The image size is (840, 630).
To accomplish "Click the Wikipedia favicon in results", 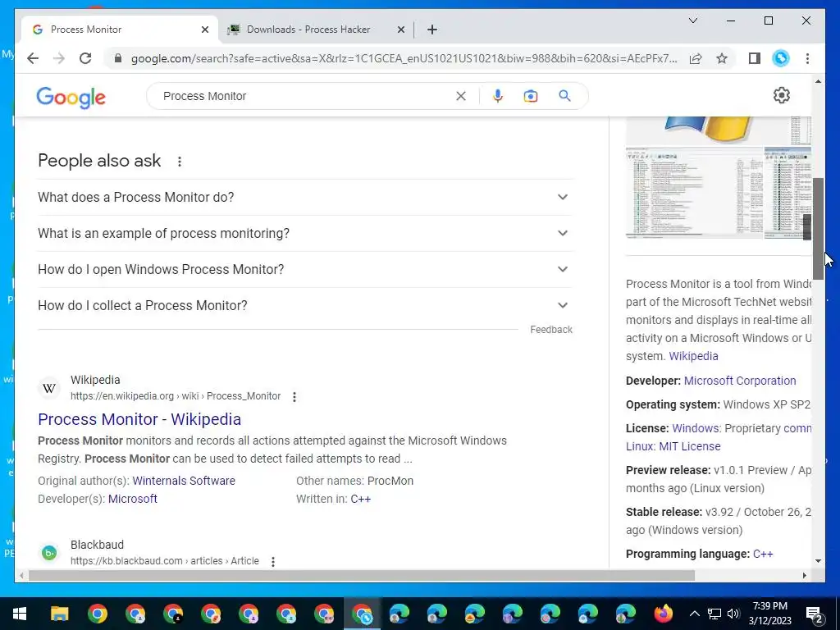I will point(49,388).
